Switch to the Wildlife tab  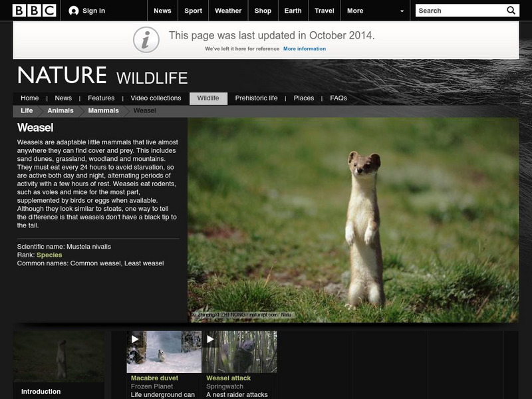click(x=207, y=97)
